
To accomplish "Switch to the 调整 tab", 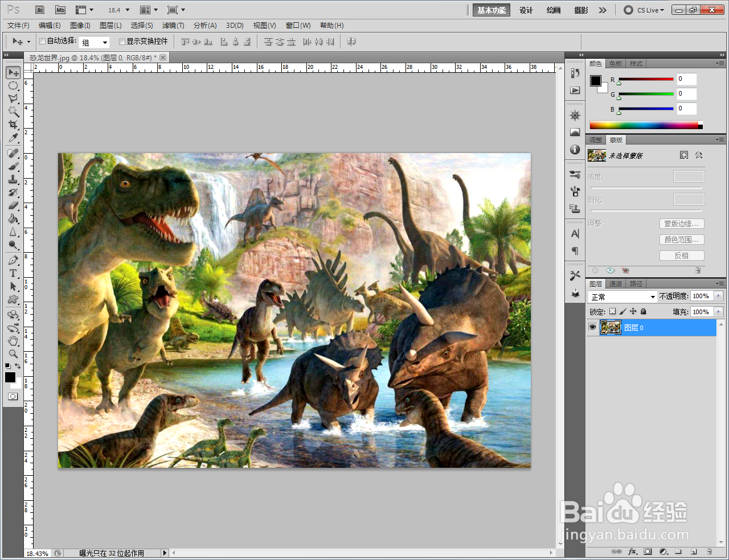I will coord(596,140).
